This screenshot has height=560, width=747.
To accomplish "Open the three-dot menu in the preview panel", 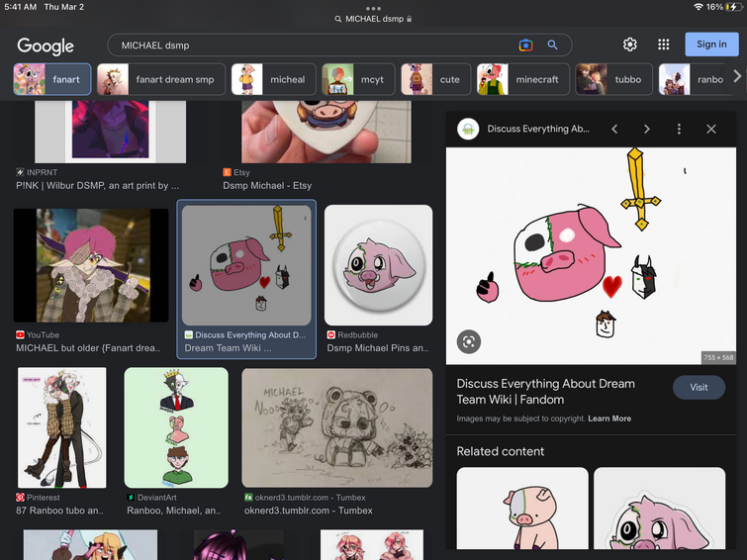I will tap(679, 129).
